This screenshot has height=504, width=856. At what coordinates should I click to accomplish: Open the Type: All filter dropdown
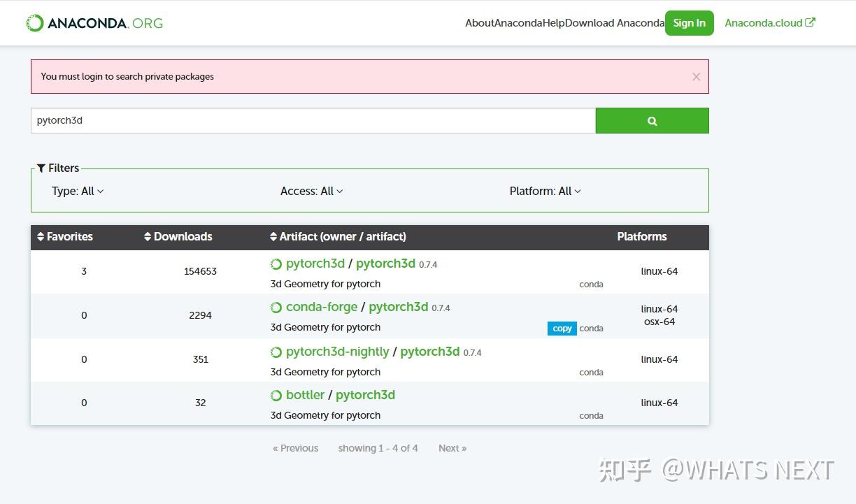click(77, 191)
